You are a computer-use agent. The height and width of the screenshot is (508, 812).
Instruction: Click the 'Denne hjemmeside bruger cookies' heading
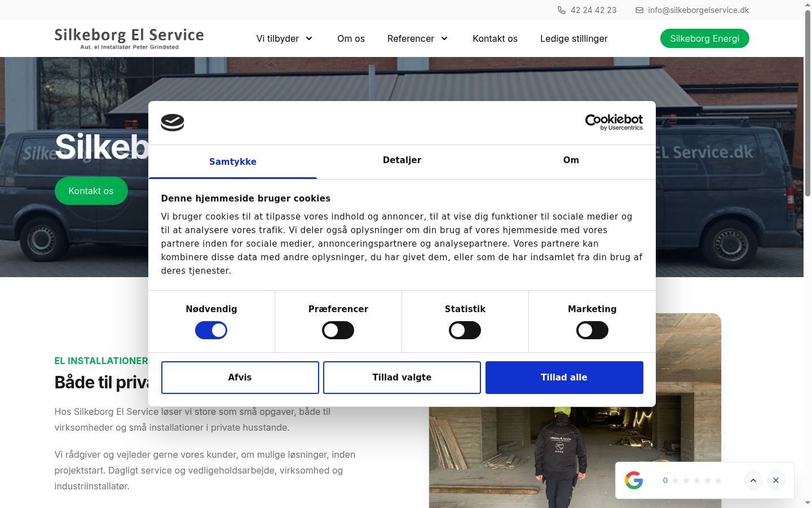pyautogui.click(x=246, y=199)
